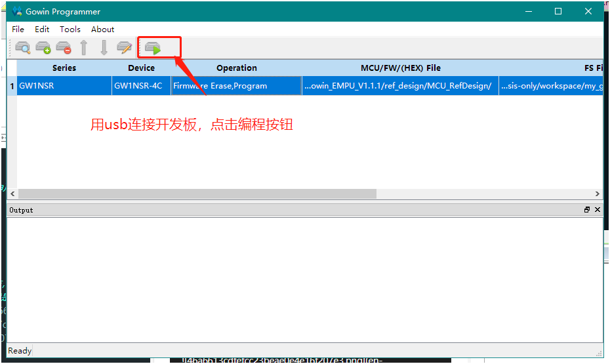Close the Gowin Programmer window
This screenshot has height=364, width=610.
tap(588, 11)
